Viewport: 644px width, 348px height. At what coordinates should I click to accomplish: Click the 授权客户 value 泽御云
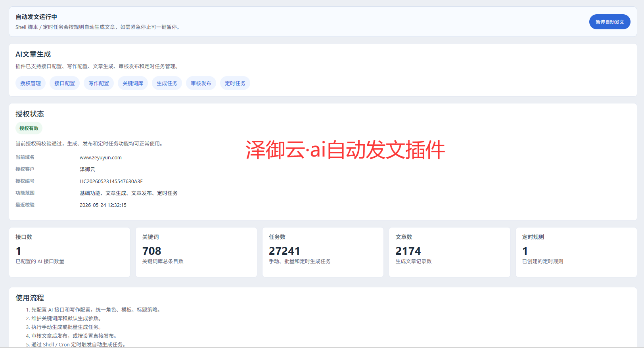(x=87, y=170)
